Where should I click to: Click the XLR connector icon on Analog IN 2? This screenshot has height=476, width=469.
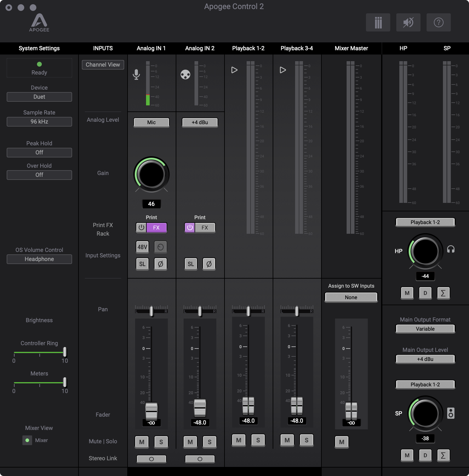185,74
